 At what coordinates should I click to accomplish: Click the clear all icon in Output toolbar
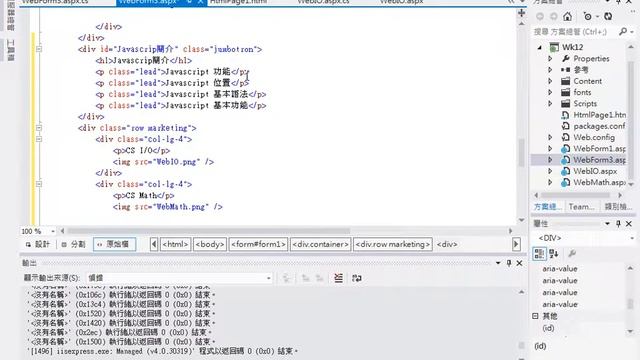[338, 278]
